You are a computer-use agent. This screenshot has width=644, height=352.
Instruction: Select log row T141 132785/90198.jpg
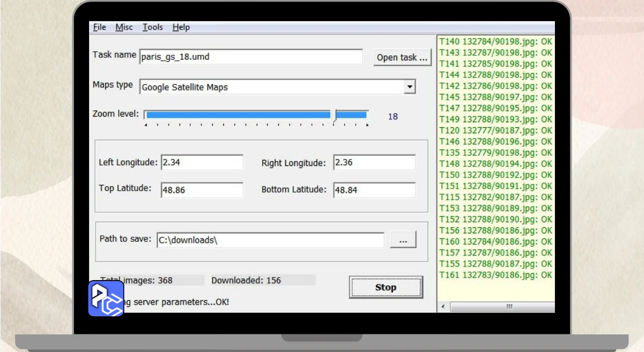click(x=496, y=64)
